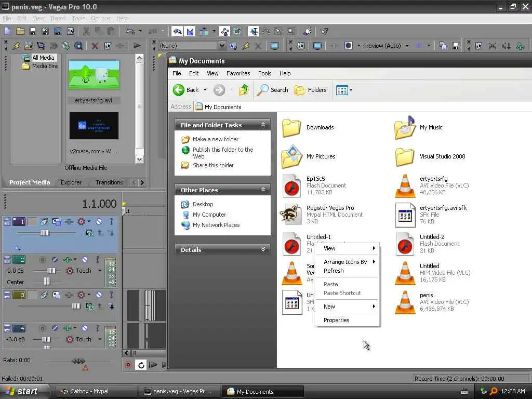The width and height of the screenshot is (532, 399).
Task: Click the red X remove media icon
Action: tap(95, 46)
